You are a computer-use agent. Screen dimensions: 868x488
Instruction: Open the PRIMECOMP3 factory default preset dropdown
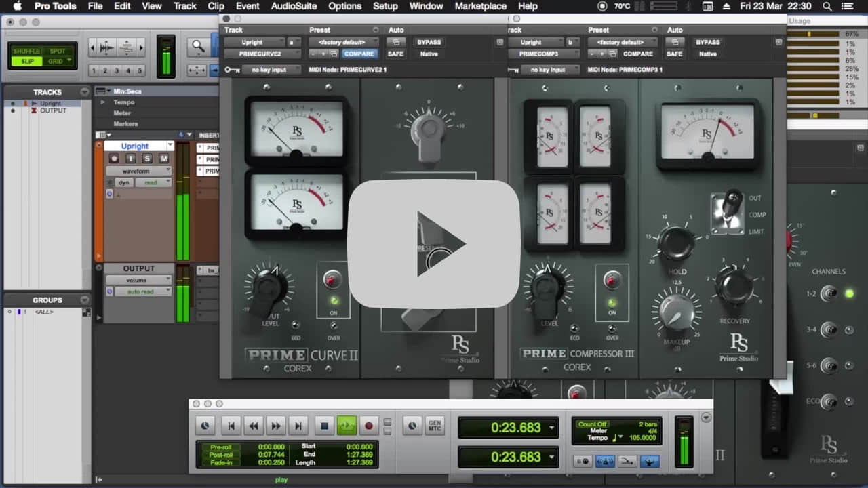(624, 42)
